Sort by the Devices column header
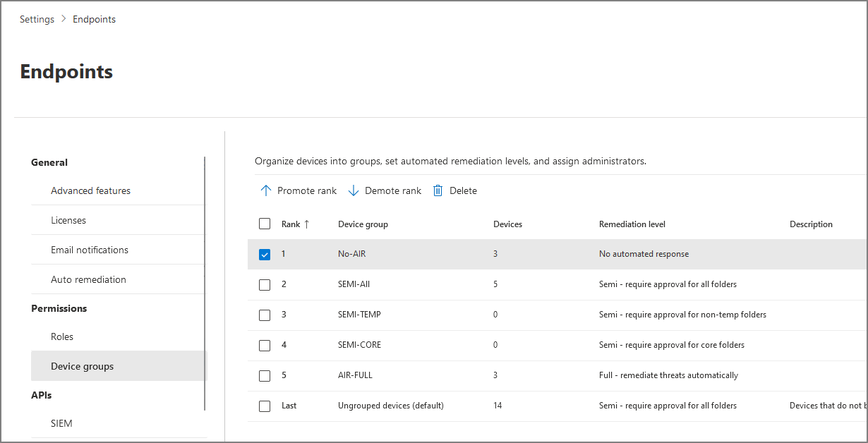Viewport: 868px width, 443px height. (507, 224)
